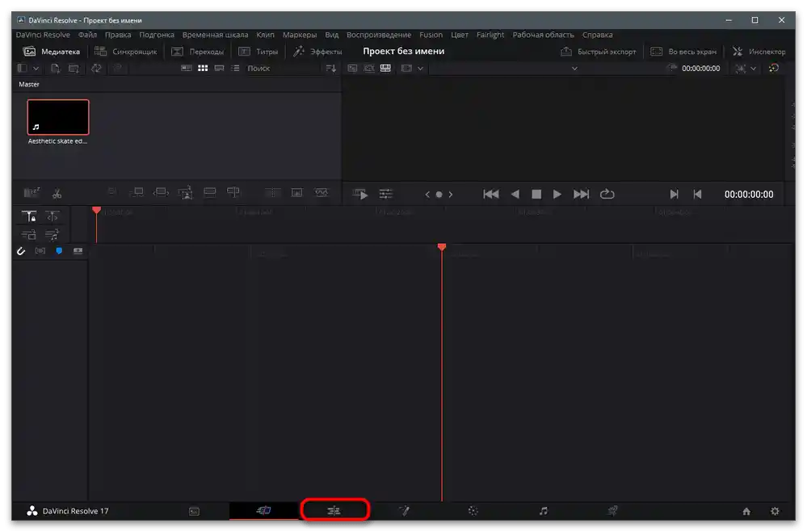Jump to the last frame
The width and height of the screenshot is (807, 532).
(x=581, y=194)
